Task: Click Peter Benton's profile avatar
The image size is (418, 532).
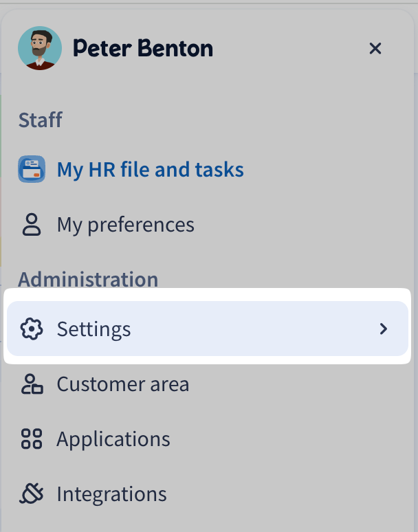Action: pyautogui.click(x=39, y=48)
